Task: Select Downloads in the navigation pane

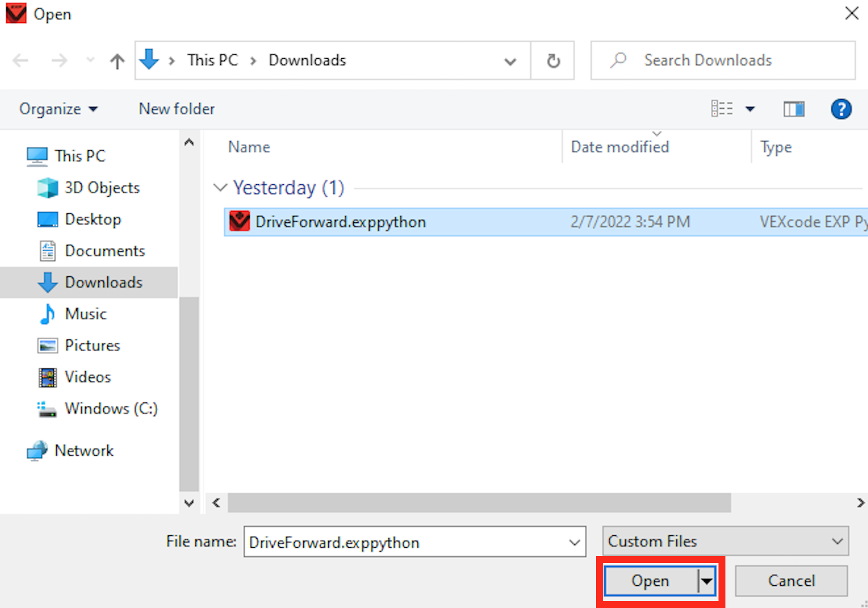Action: pyautogui.click(x=89, y=283)
